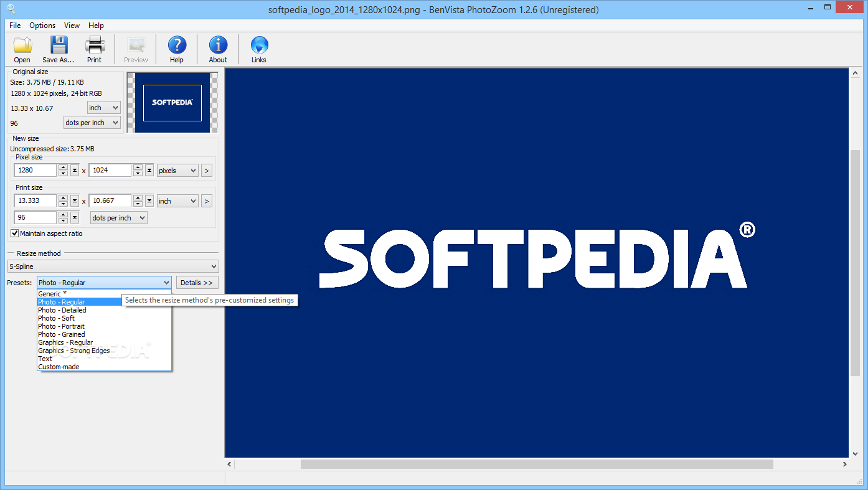868x490 pixels.
Task: Collapse the Presets Photo - Regular combo box
Action: (104, 282)
